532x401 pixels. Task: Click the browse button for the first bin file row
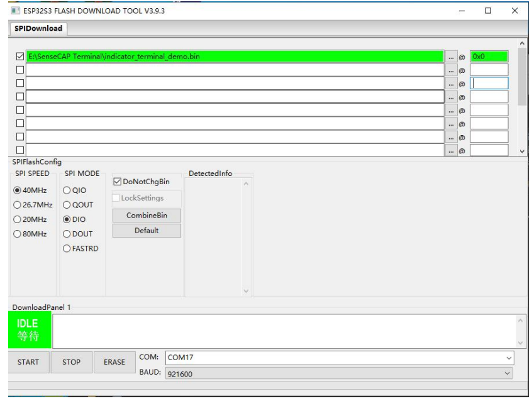point(451,57)
